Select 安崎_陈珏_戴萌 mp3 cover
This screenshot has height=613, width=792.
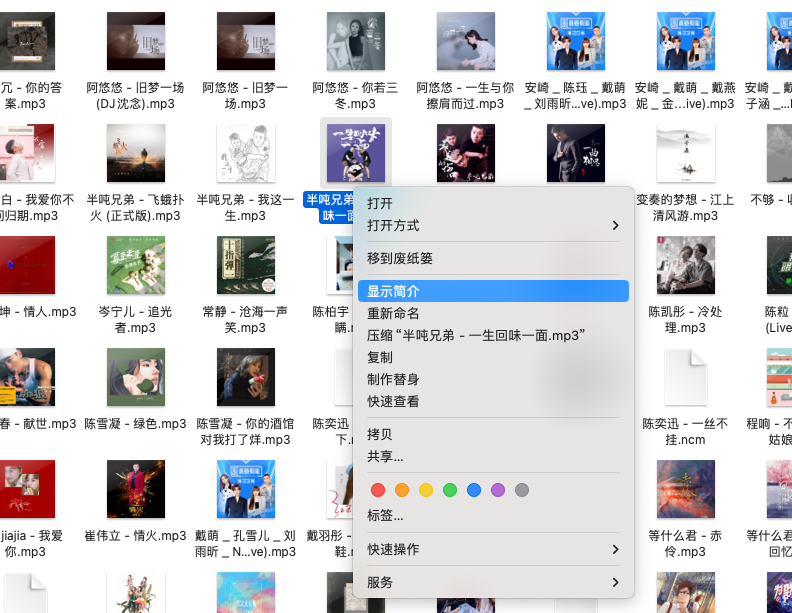pos(576,41)
